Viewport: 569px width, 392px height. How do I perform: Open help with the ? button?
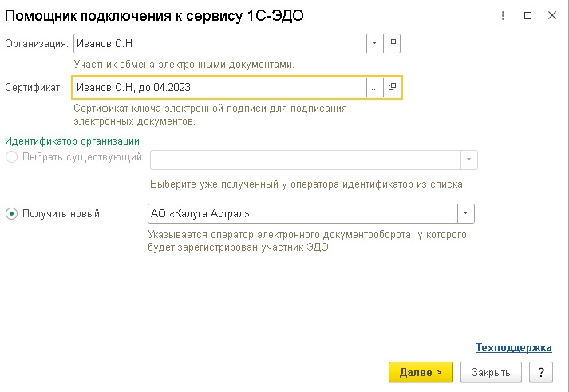541,372
